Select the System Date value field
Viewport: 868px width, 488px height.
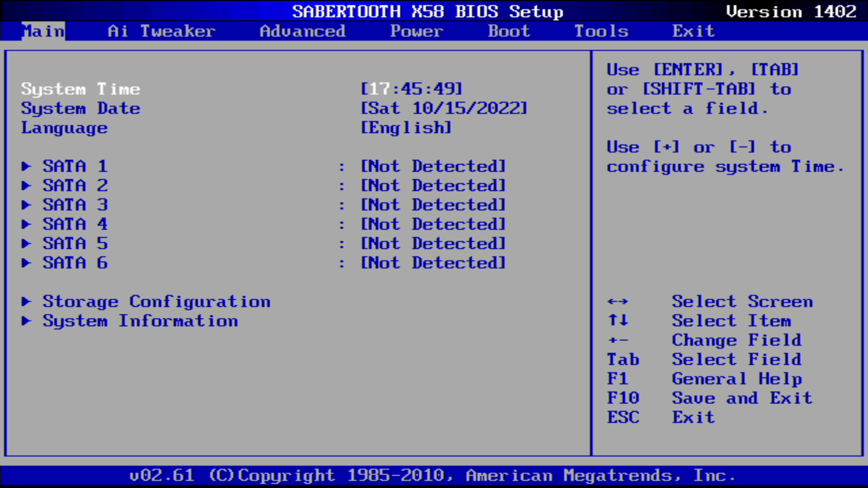click(444, 108)
